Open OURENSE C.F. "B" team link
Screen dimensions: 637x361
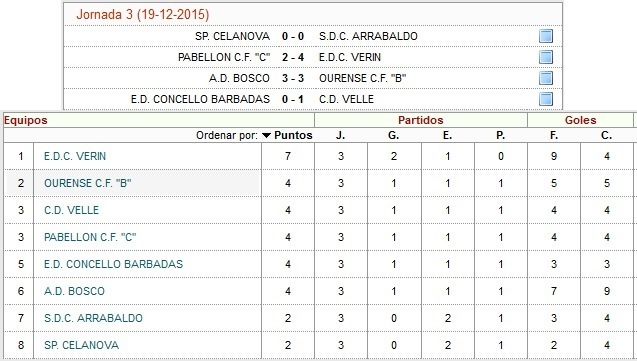(88, 183)
